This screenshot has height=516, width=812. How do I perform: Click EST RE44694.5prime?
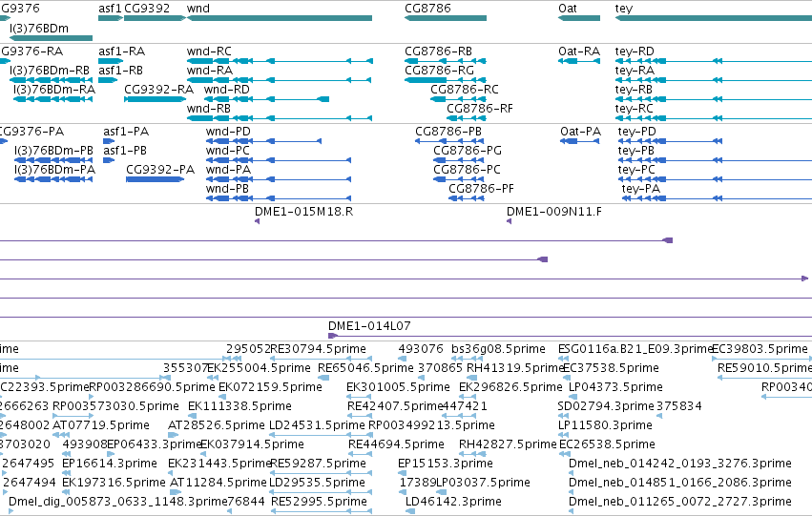tap(396, 445)
